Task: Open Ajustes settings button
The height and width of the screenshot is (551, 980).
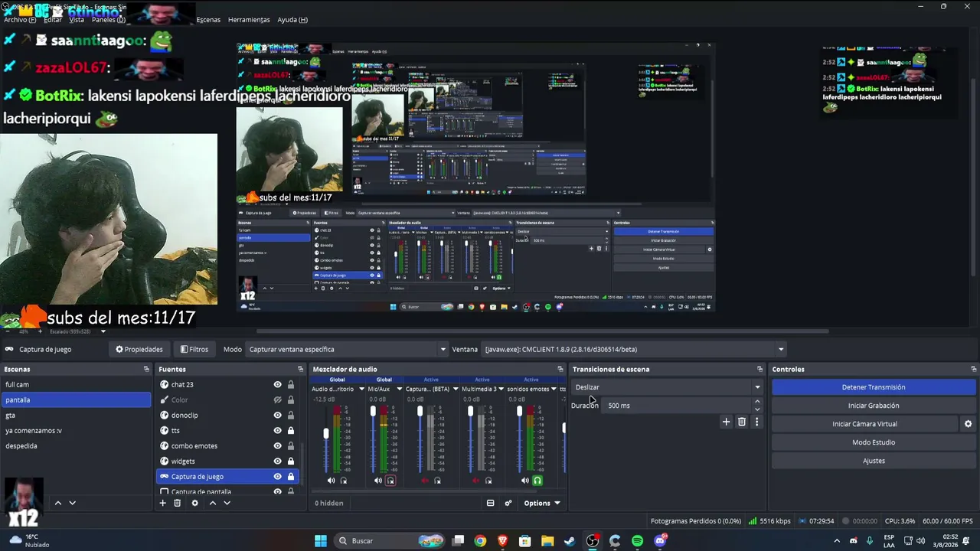Action: click(x=874, y=461)
